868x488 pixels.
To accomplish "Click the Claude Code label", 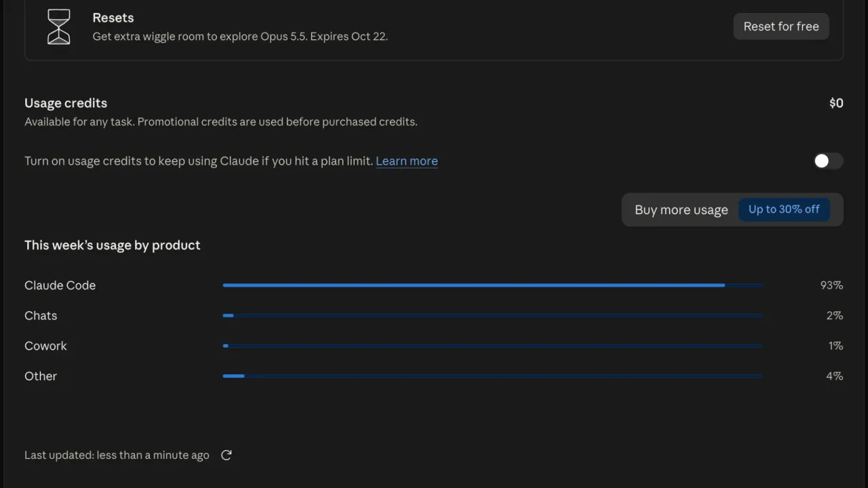I will pyautogui.click(x=60, y=285).
